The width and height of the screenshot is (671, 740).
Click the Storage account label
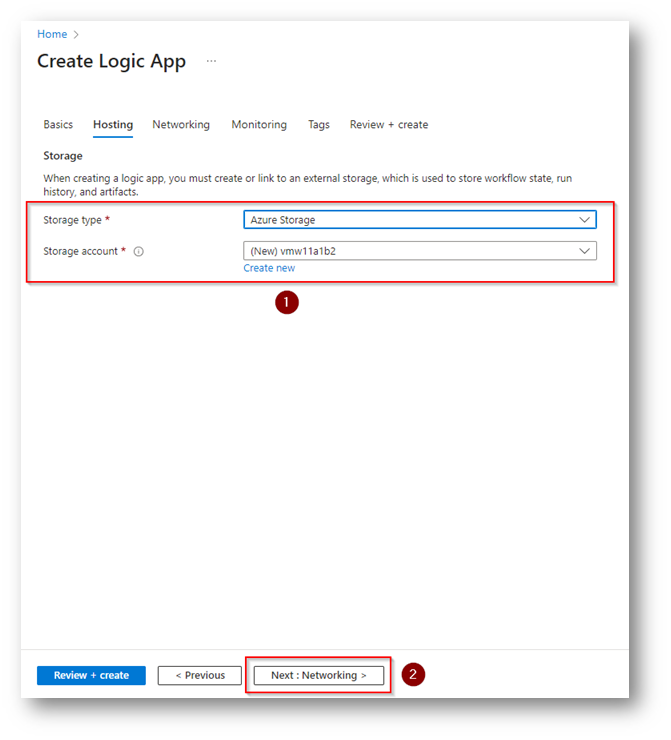click(80, 251)
